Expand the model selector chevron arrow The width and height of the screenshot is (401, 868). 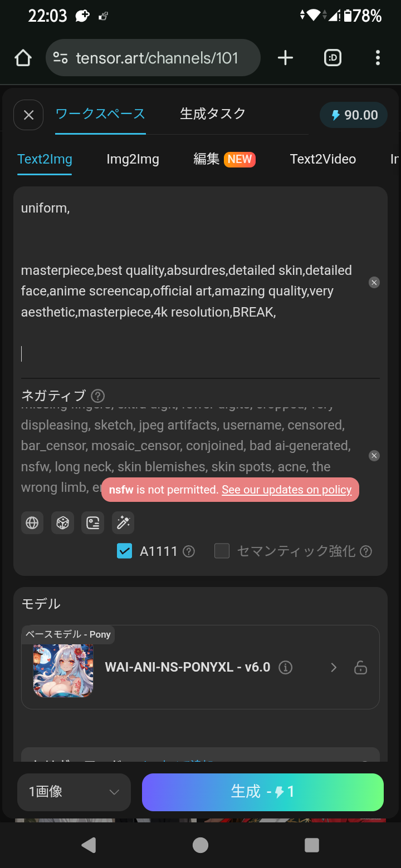[x=334, y=667]
